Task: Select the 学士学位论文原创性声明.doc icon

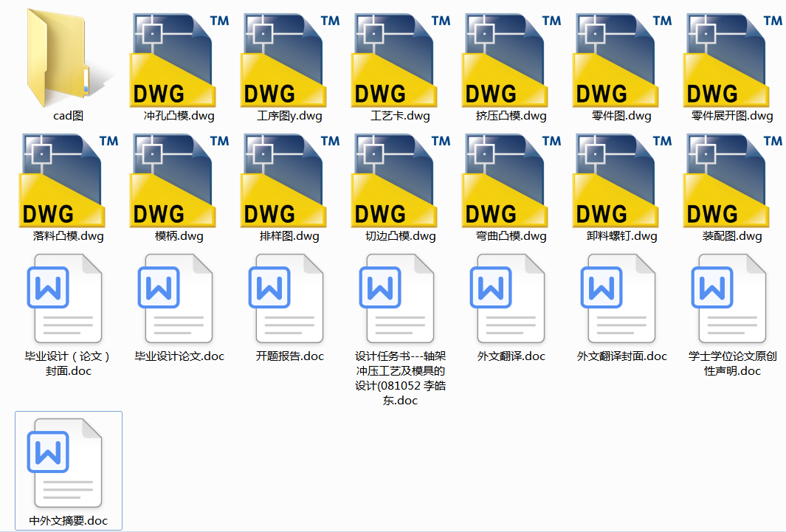Action: click(x=729, y=299)
